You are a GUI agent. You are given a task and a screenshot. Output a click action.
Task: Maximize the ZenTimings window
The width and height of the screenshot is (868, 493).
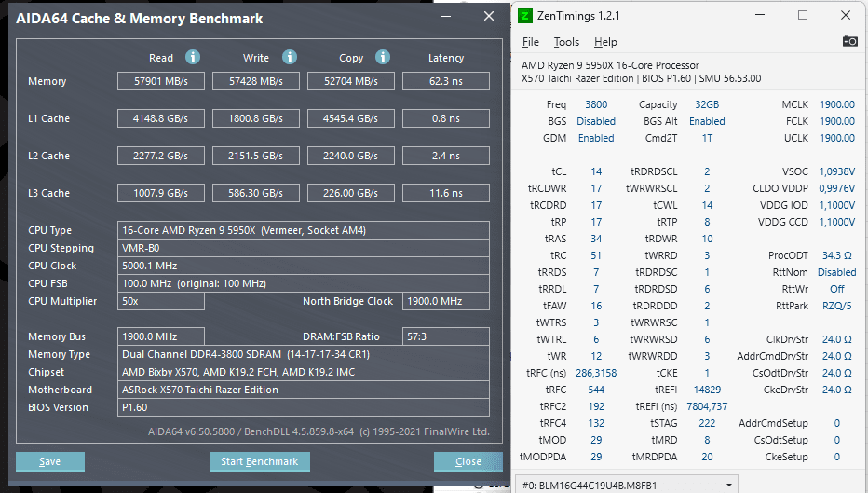(x=803, y=16)
